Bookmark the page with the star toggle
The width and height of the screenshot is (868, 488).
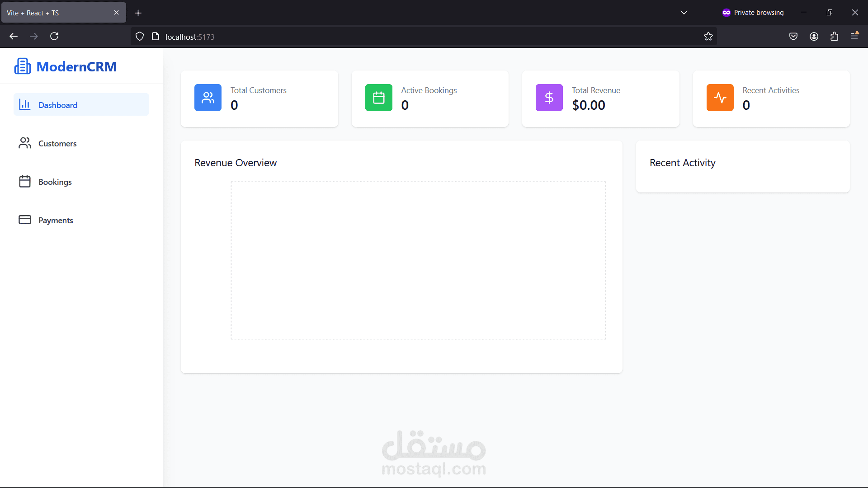click(708, 36)
